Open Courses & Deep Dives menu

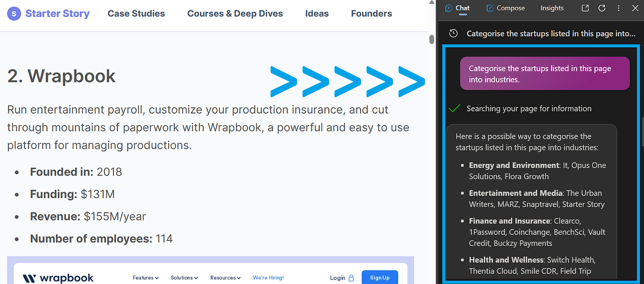point(235,14)
